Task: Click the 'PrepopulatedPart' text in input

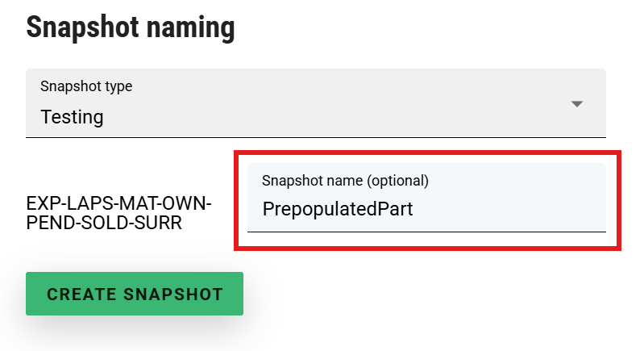Action: pos(338,210)
